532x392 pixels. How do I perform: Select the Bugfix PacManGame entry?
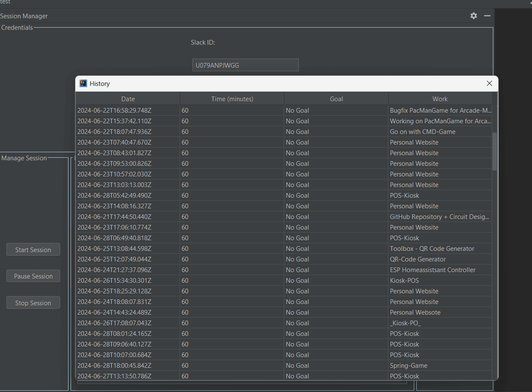pos(440,111)
